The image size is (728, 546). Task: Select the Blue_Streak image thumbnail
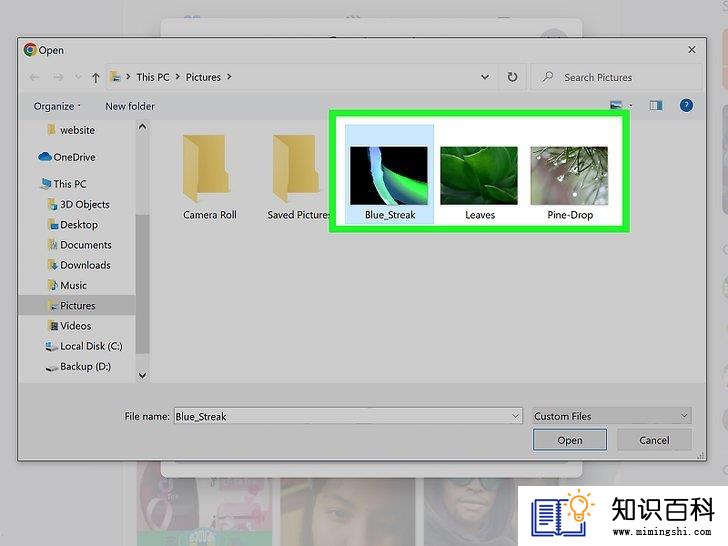[x=389, y=175]
